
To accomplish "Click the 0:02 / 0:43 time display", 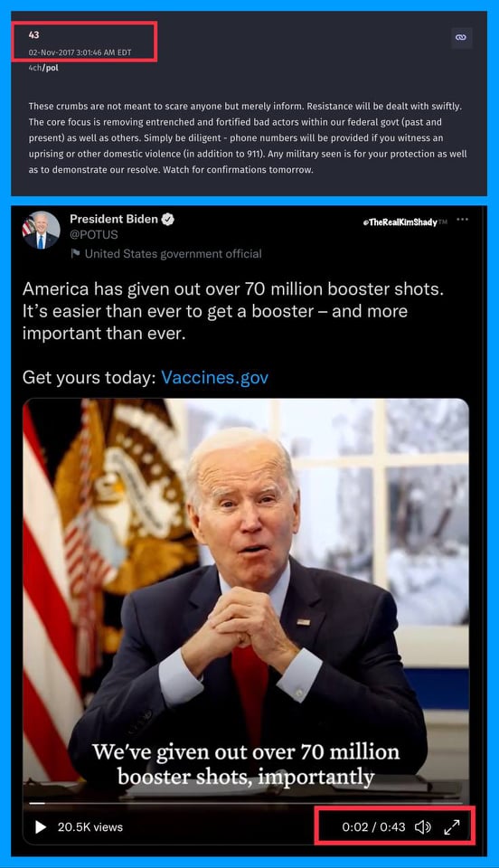I will (x=373, y=827).
